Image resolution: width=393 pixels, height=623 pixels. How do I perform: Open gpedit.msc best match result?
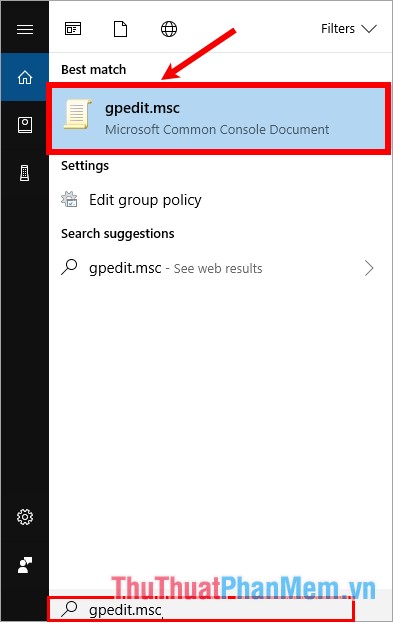point(218,118)
